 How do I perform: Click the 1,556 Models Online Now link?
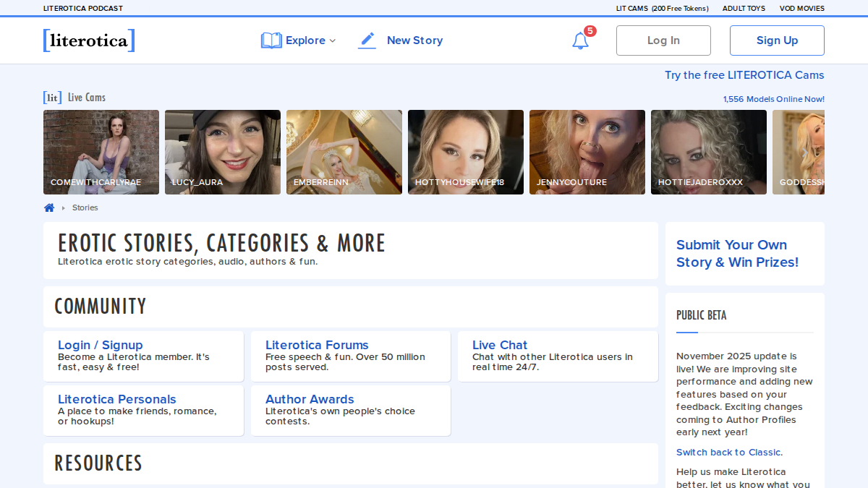tap(774, 99)
